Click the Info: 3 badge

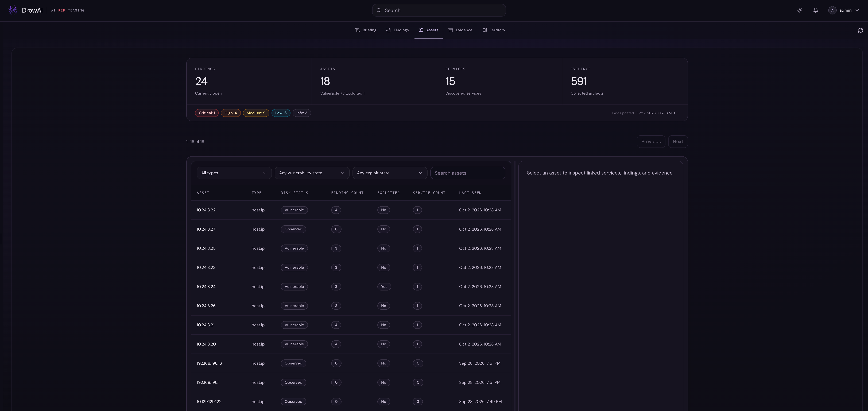[x=302, y=113]
